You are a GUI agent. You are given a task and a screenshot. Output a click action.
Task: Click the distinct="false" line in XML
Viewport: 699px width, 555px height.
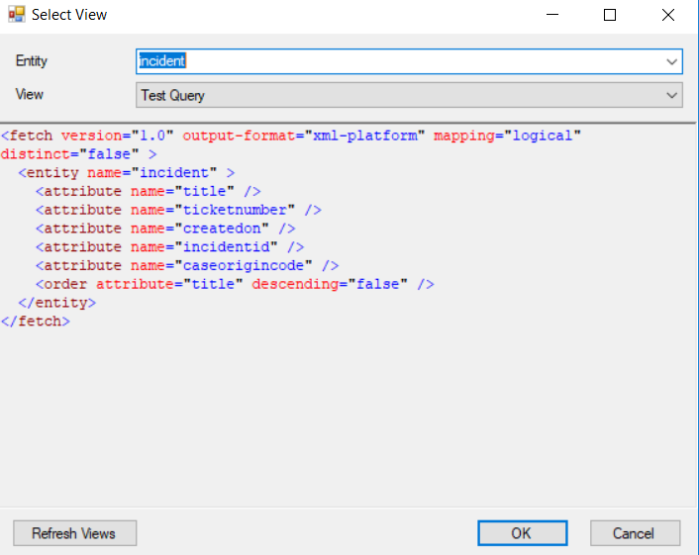point(78,154)
